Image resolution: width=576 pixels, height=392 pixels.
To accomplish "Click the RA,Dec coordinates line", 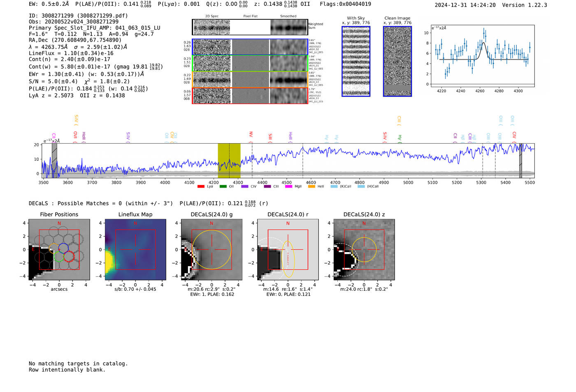I will (75, 40).
